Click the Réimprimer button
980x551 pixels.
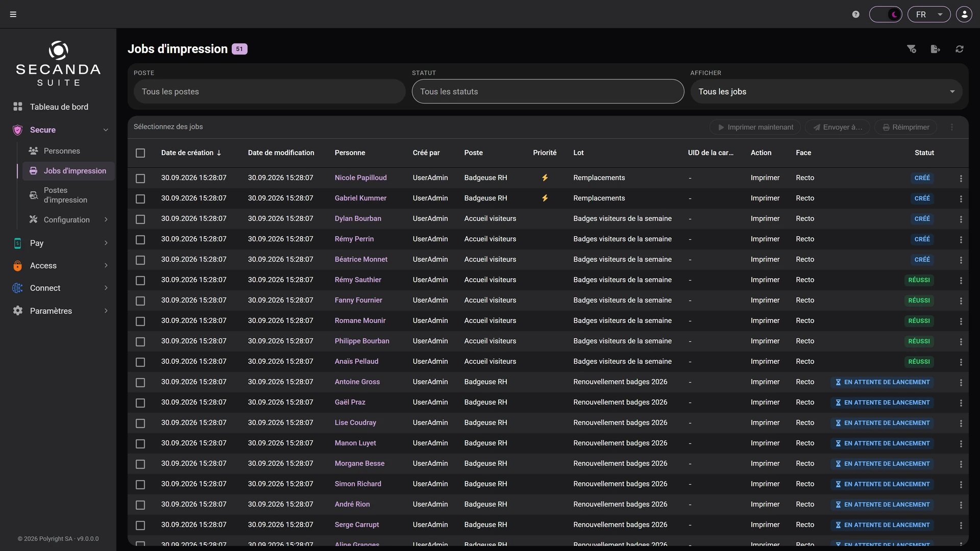coord(906,128)
